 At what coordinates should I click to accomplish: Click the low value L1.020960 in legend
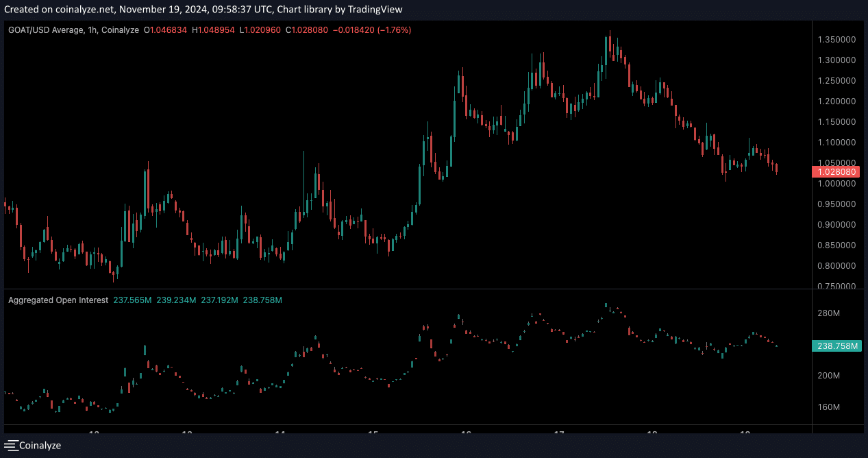pos(261,30)
